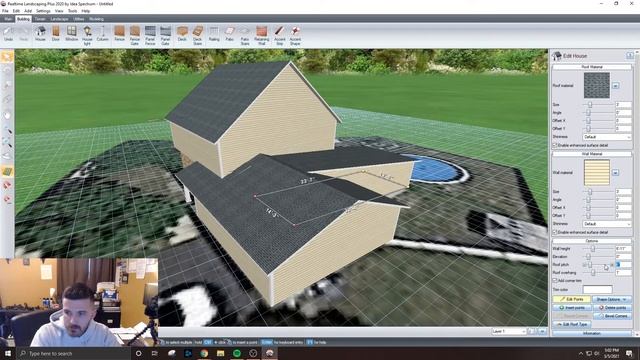The height and width of the screenshot is (360, 640).
Task: Click the Roof material texture thumbnail
Action: (x=596, y=85)
